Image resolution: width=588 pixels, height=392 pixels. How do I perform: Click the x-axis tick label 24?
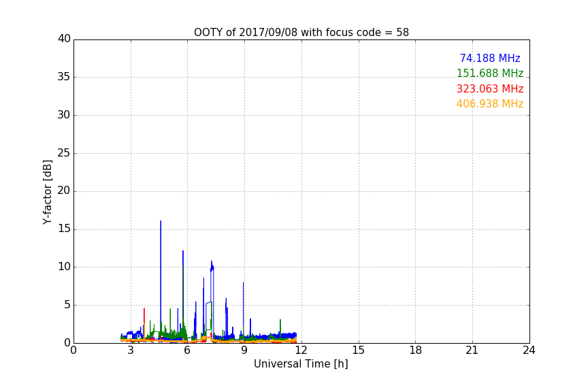tap(529, 350)
